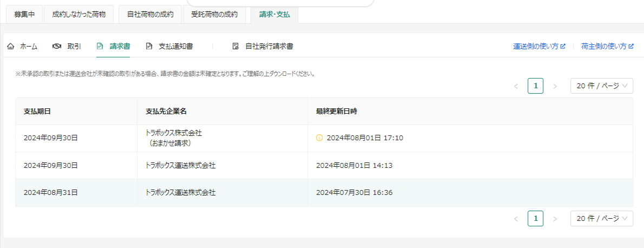
Task: Open the 運送側の使い方 link
Action: click(539, 47)
